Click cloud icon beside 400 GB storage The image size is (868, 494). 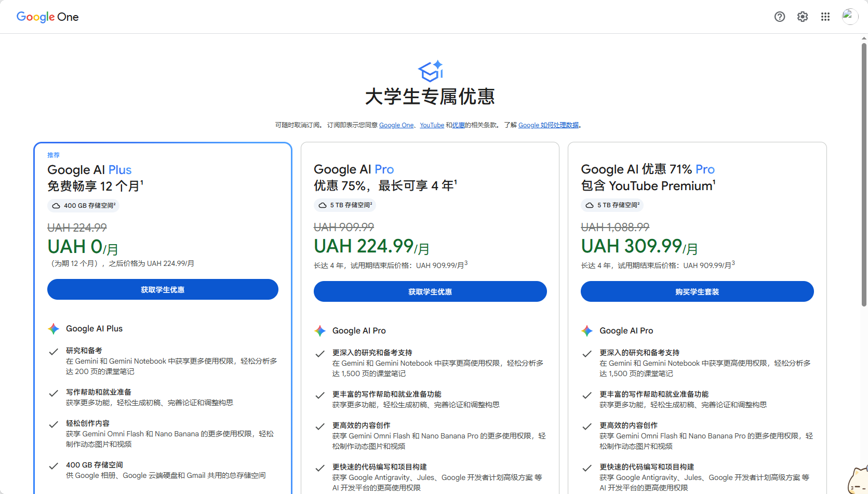point(56,206)
